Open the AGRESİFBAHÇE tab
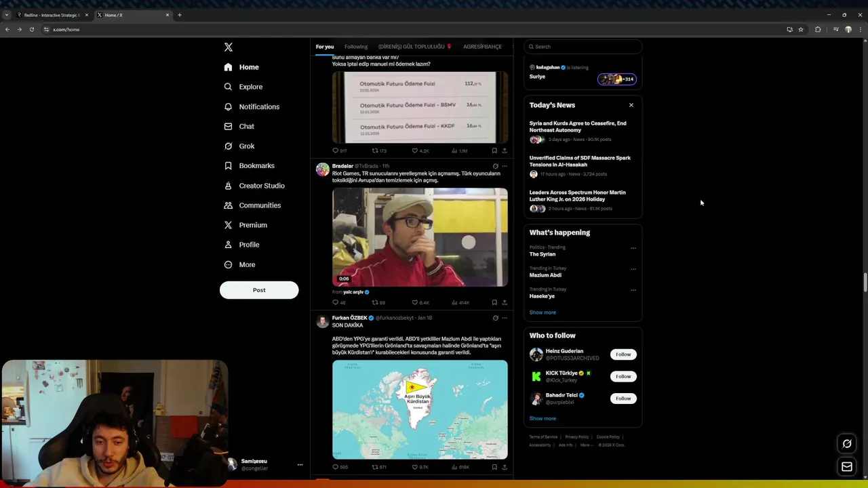This screenshot has height=488, width=868. pyautogui.click(x=482, y=47)
